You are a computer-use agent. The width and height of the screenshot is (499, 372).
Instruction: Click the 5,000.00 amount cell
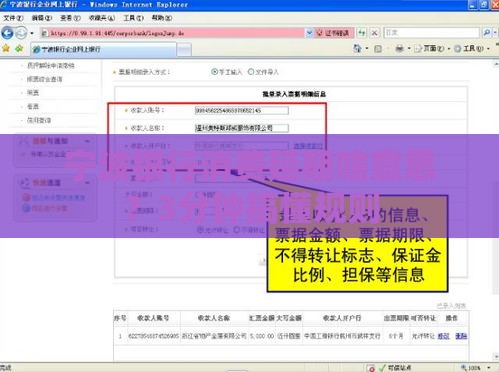[x=262, y=336]
